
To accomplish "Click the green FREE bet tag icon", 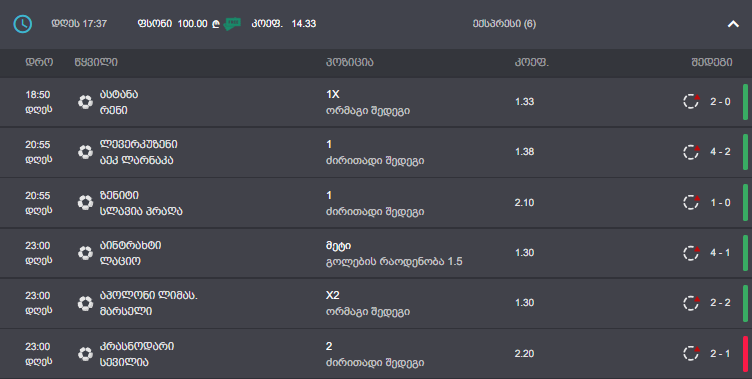I will point(232,24).
